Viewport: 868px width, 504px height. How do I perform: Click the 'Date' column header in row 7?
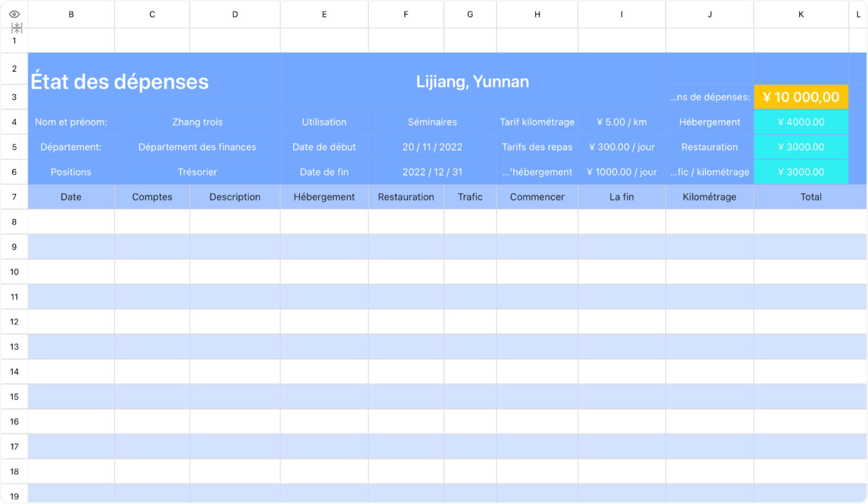point(71,197)
